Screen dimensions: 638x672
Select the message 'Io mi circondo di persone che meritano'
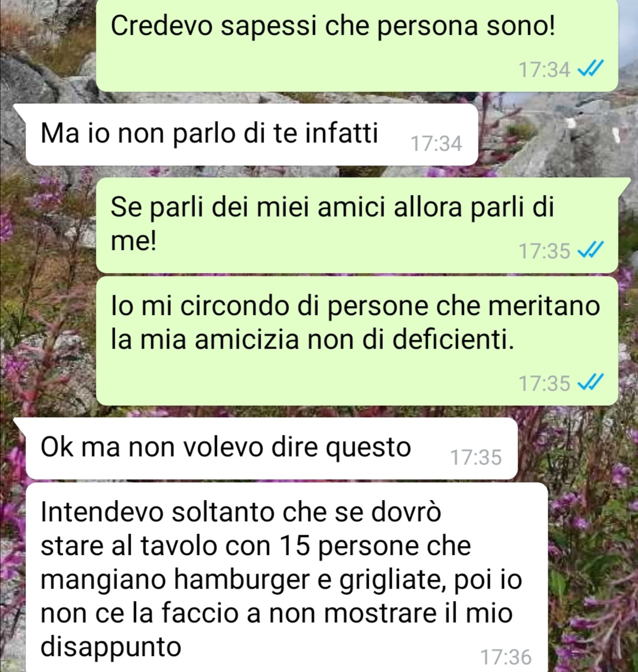pos(357,341)
